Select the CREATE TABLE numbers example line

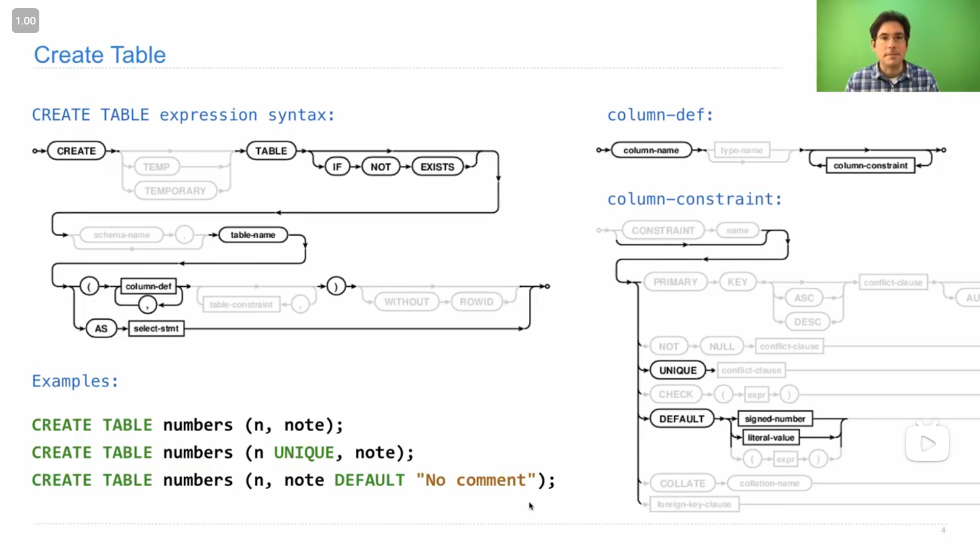pos(187,424)
